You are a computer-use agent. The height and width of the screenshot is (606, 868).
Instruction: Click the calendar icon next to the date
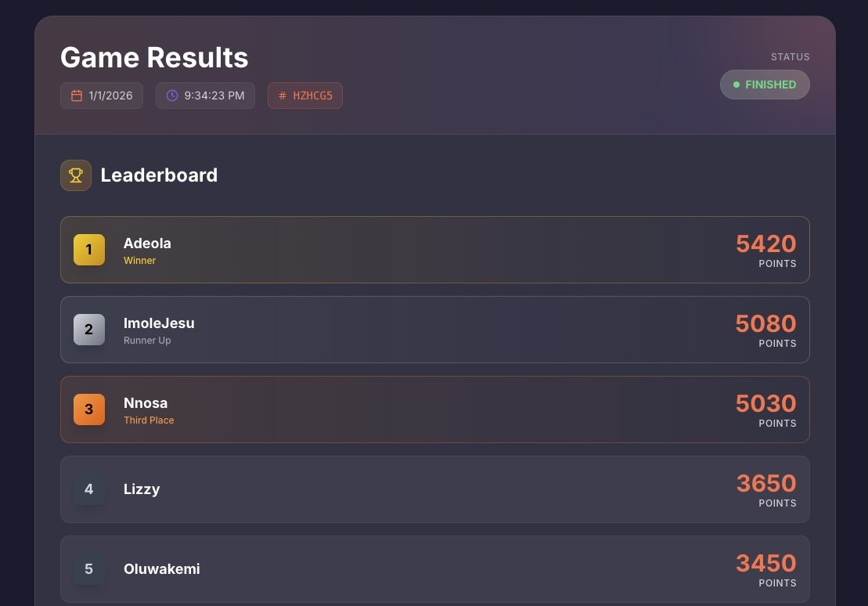[75, 95]
